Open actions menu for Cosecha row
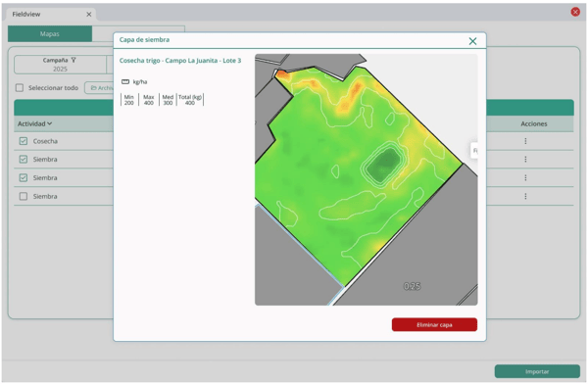This screenshot has width=588, height=384. (x=525, y=141)
